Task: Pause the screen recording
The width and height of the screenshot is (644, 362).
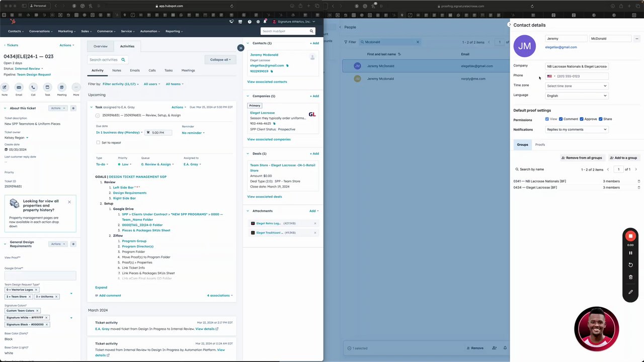Action: pos(630,253)
